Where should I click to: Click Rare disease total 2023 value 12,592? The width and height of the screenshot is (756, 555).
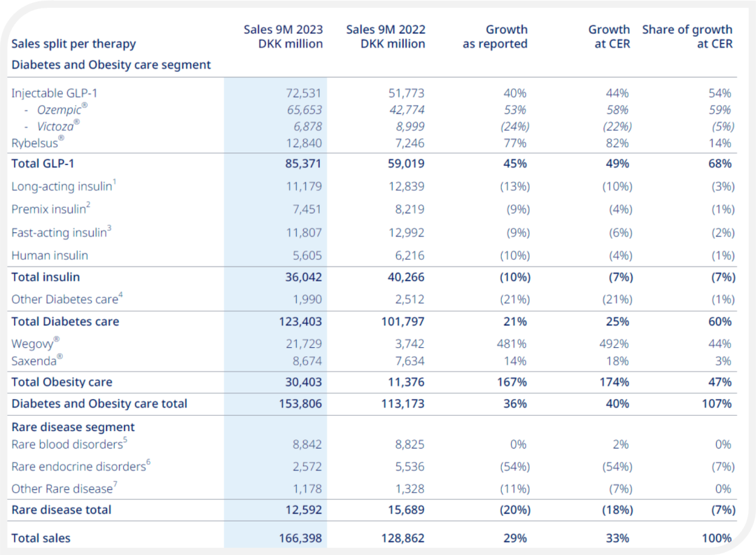(x=303, y=510)
